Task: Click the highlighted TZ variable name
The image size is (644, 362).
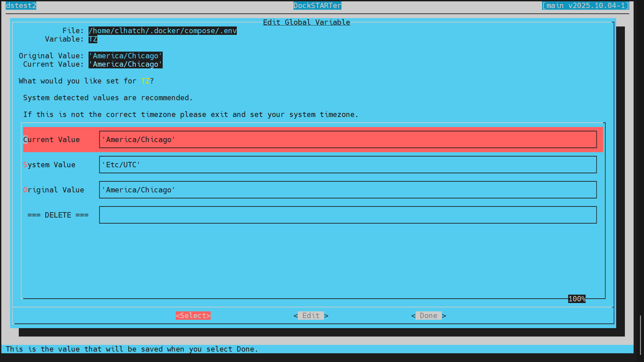Action: tap(93, 39)
